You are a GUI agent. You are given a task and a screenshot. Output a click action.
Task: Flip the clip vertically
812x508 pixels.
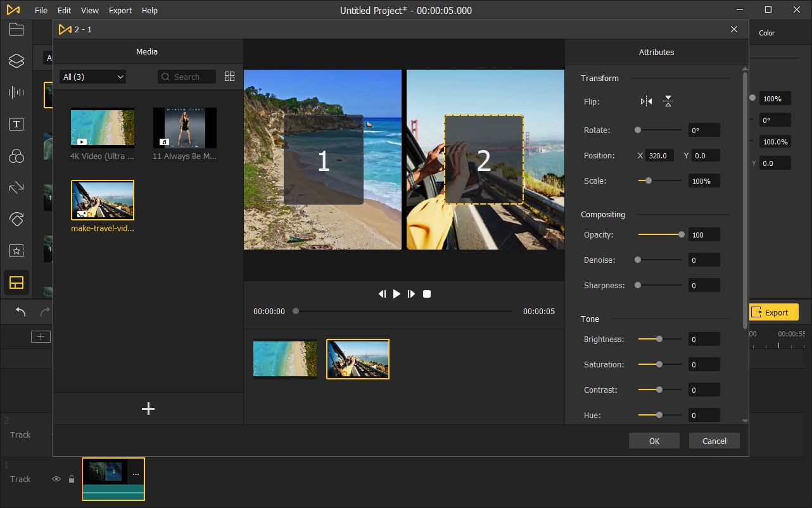point(668,101)
